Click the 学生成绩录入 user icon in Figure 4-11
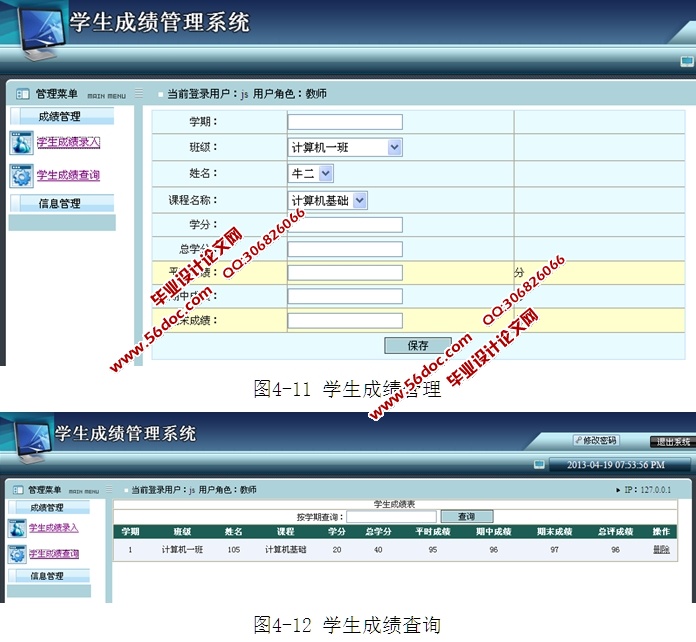The height and width of the screenshot is (642, 696). point(21,143)
